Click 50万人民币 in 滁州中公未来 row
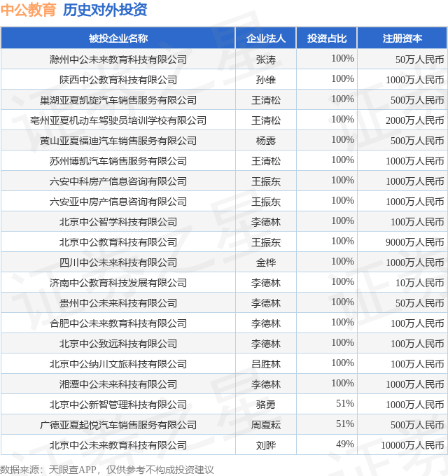Image resolution: width=448 pixels, height=476 pixels. [420, 59]
